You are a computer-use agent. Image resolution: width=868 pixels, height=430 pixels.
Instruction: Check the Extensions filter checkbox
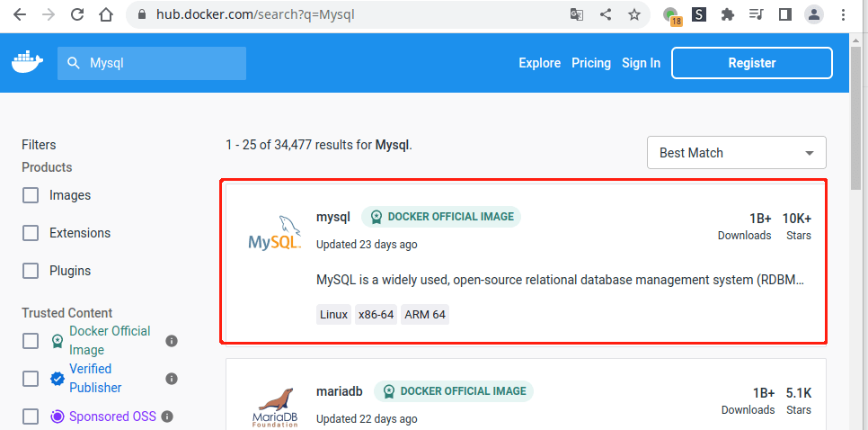click(31, 233)
